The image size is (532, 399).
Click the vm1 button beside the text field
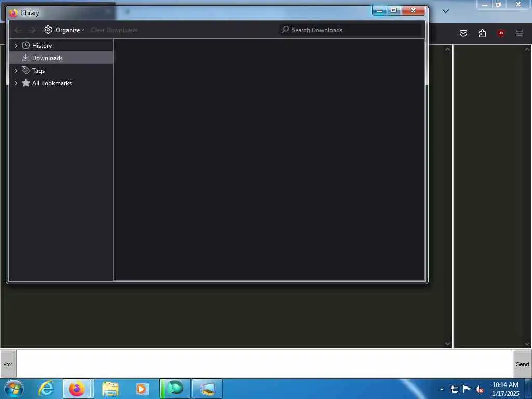click(x=8, y=364)
